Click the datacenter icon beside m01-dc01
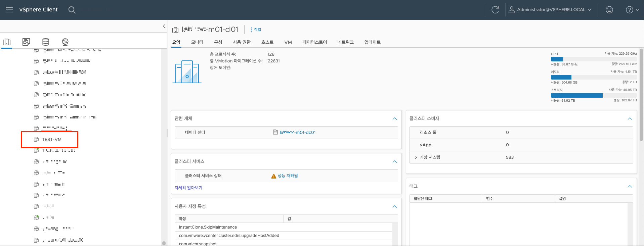 point(275,132)
